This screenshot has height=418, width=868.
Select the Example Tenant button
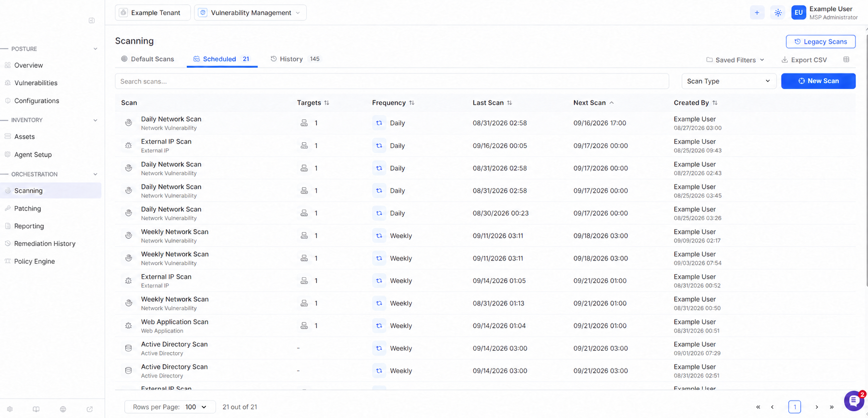pos(153,13)
